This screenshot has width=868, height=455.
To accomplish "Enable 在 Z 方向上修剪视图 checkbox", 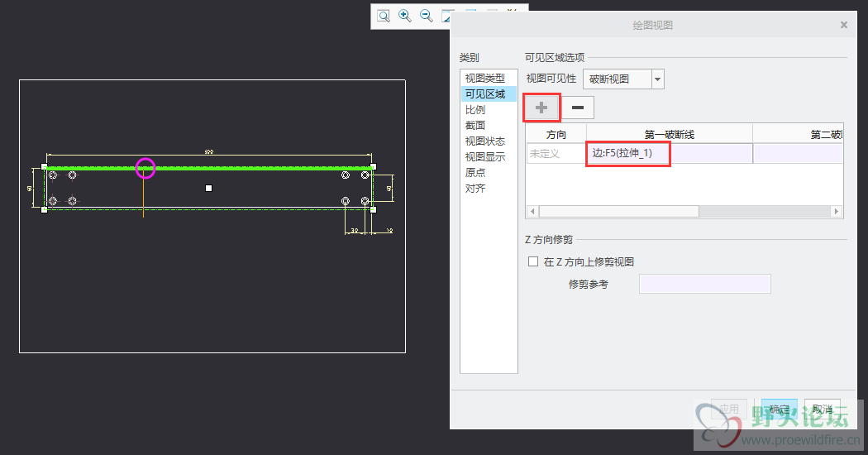I will (x=533, y=261).
